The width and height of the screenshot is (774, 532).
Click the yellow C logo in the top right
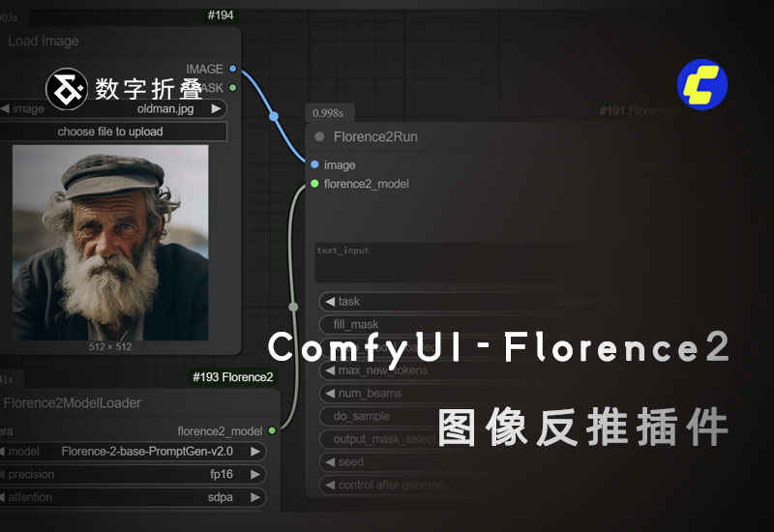click(x=702, y=84)
